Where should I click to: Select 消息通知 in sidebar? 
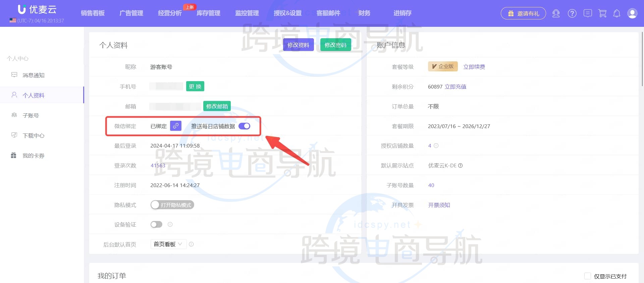pyautogui.click(x=42, y=75)
